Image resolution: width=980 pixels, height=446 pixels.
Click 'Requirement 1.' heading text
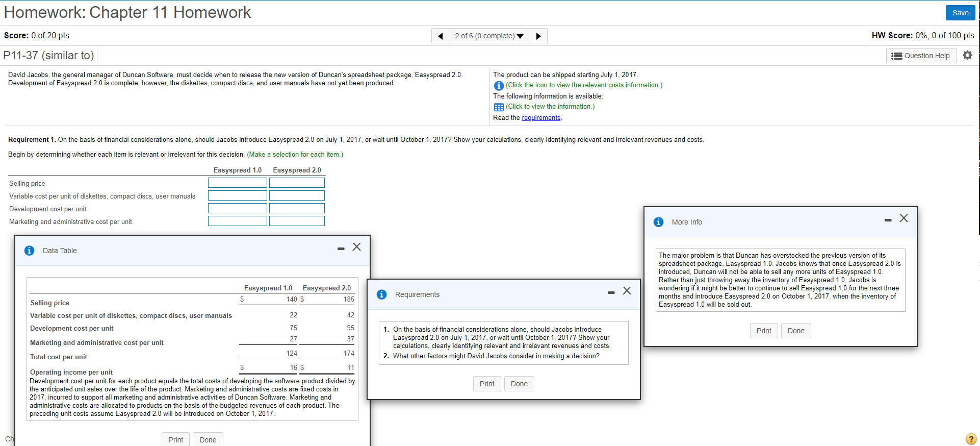(32, 139)
